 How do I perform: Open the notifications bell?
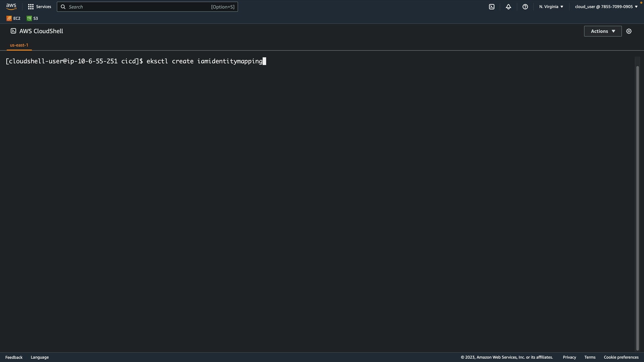508,7
